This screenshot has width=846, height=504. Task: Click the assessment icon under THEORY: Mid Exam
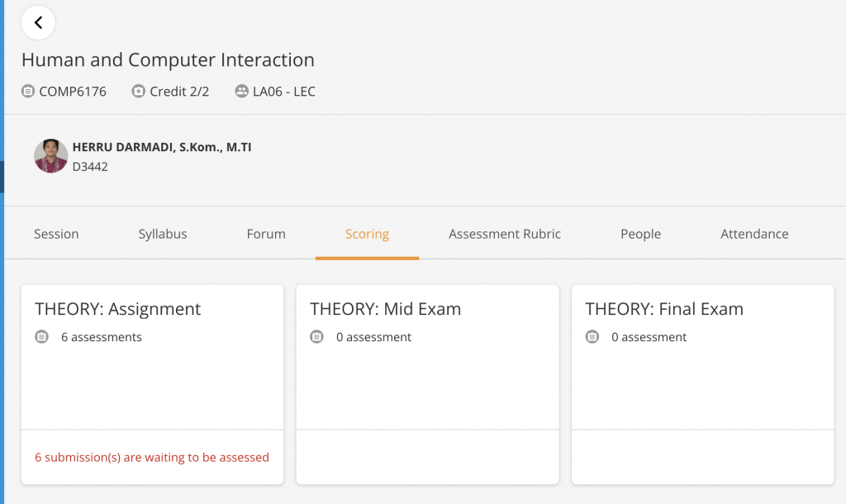(316, 337)
